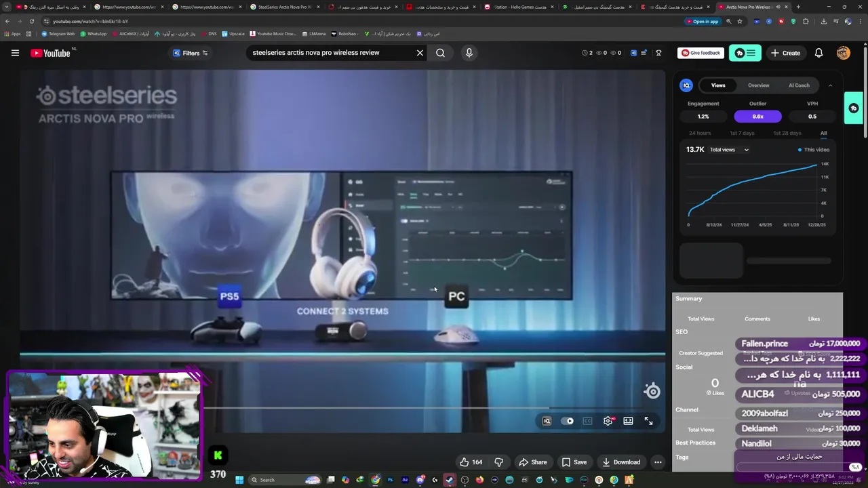This screenshot has height=488, width=868.
Task: Click the SEO section in Summary
Action: (682, 332)
